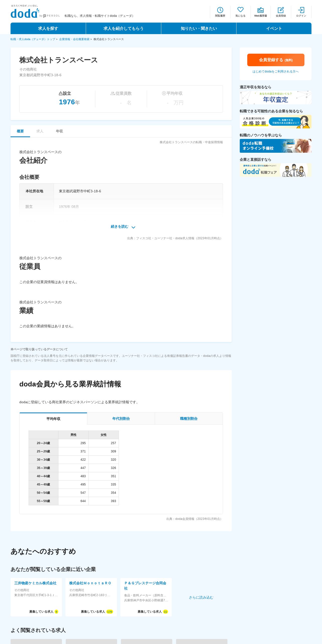Click job count badge 170
This screenshot has width=322, height=644.
coord(110,612)
